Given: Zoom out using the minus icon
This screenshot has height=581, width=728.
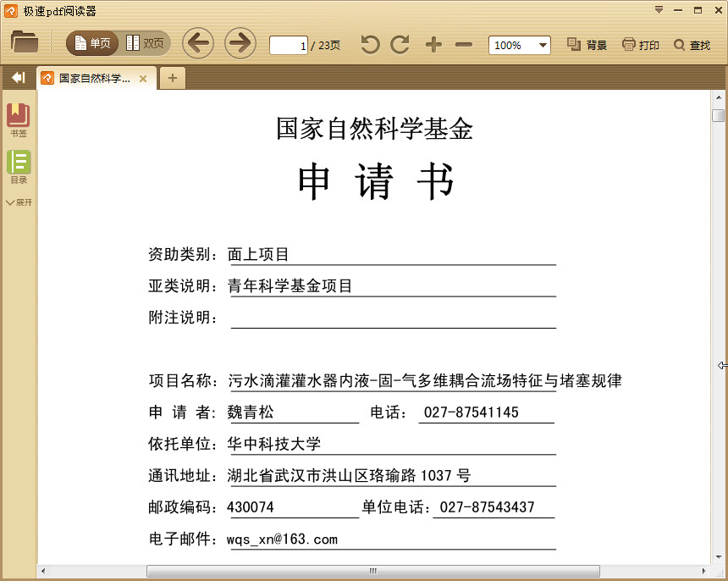Looking at the screenshot, I should 462,43.
